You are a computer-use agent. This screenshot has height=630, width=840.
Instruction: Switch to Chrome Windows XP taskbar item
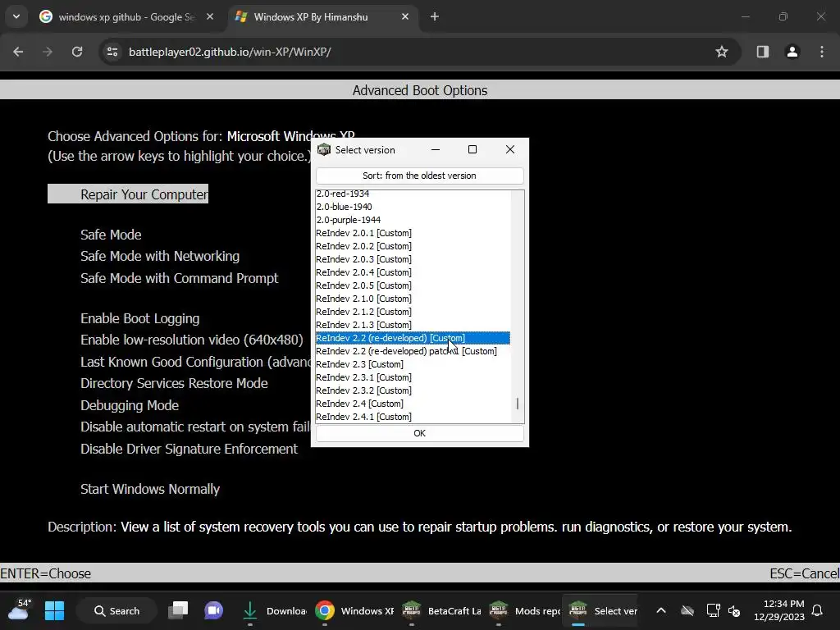[x=354, y=610]
